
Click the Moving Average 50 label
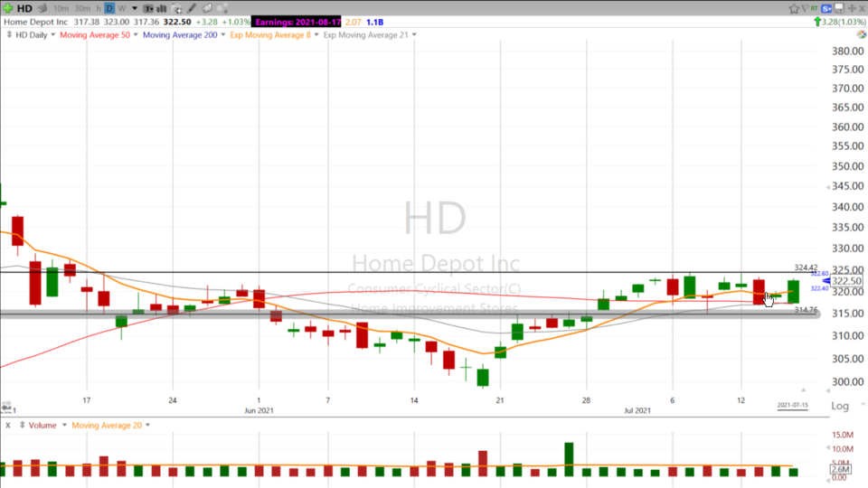[95, 35]
